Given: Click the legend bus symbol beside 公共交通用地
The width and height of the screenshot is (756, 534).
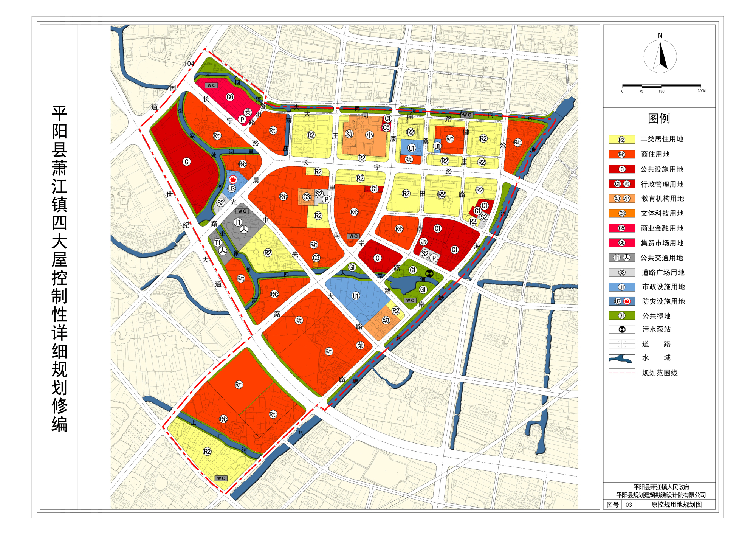Looking at the screenshot, I should pyautogui.click(x=627, y=258).
